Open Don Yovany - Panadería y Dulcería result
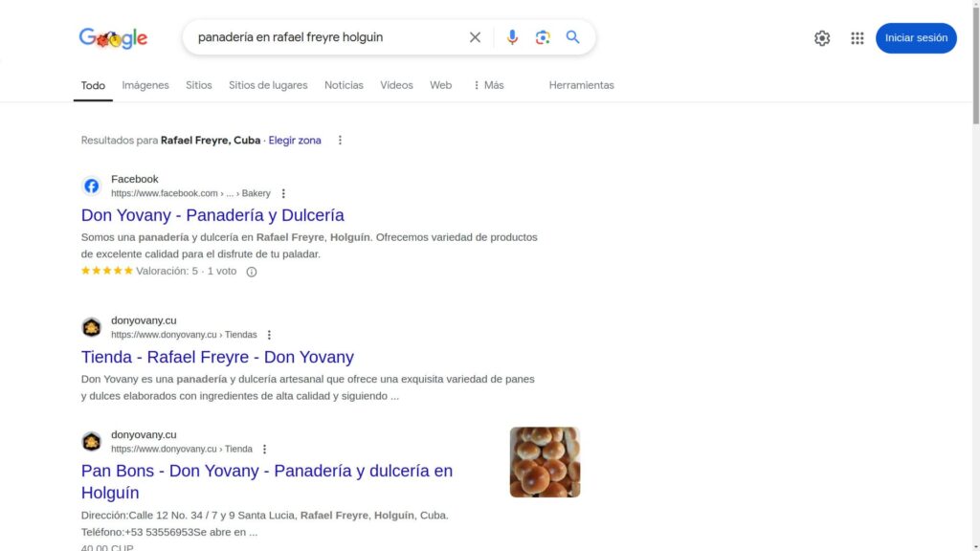The height and width of the screenshot is (551, 980). [x=212, y=215]
